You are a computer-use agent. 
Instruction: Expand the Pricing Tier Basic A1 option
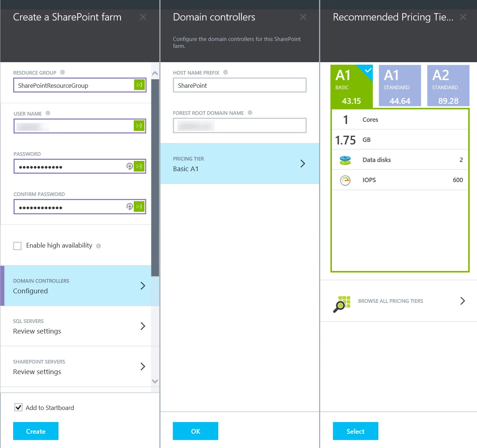click(x=239, y=163)
